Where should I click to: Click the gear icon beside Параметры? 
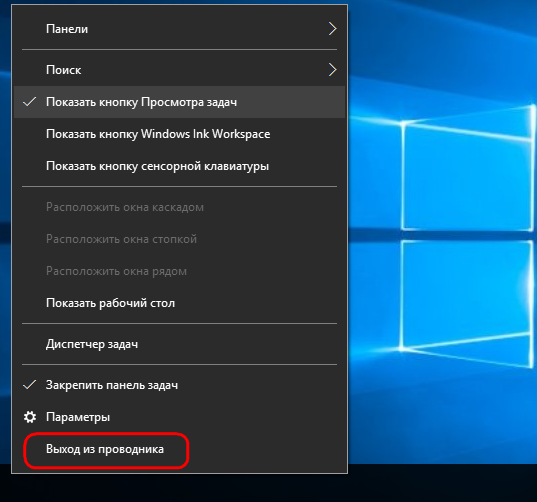(x=30, y=417)
